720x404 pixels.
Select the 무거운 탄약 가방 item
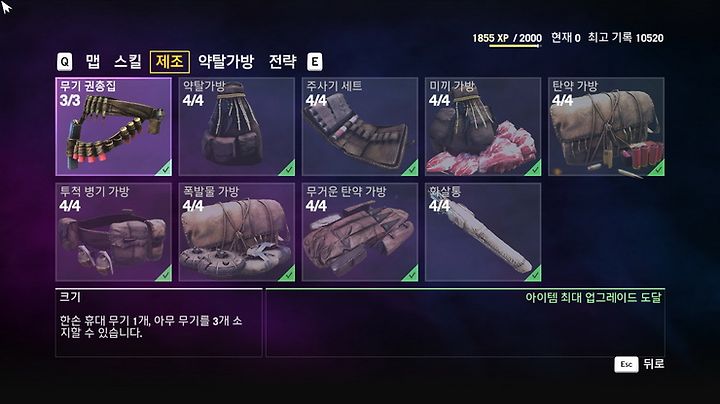pos(360,232)
